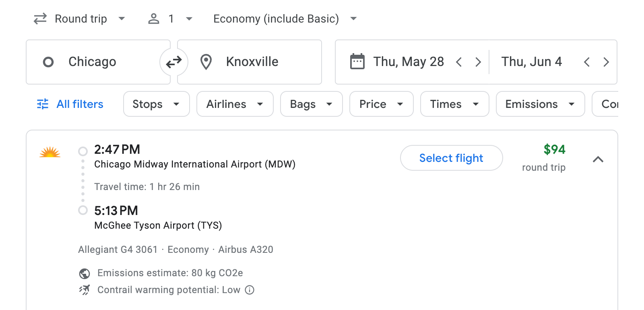Advance the return date with the right arrow
Image resolution: width=644 pixels, height=310 pixels.
click(606, 62)
